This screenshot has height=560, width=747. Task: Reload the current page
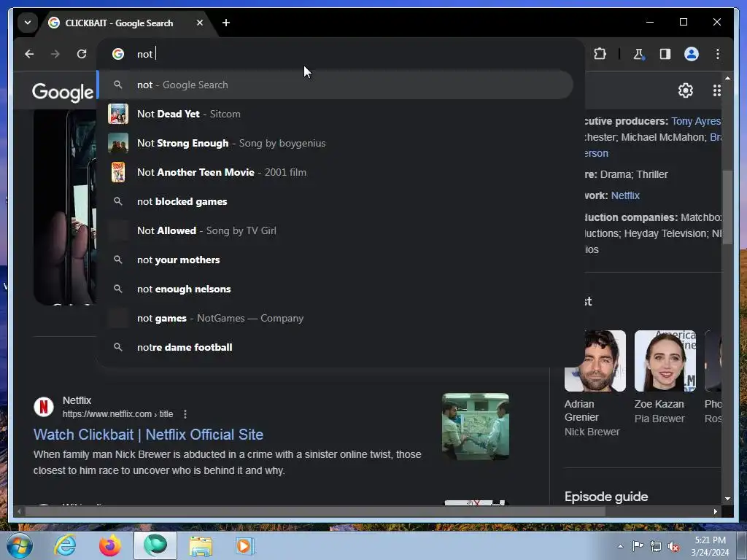point(82,54)
